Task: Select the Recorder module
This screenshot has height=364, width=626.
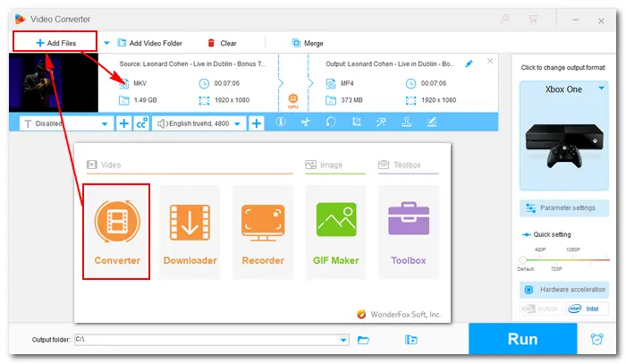Action: [x=263, y=232]
